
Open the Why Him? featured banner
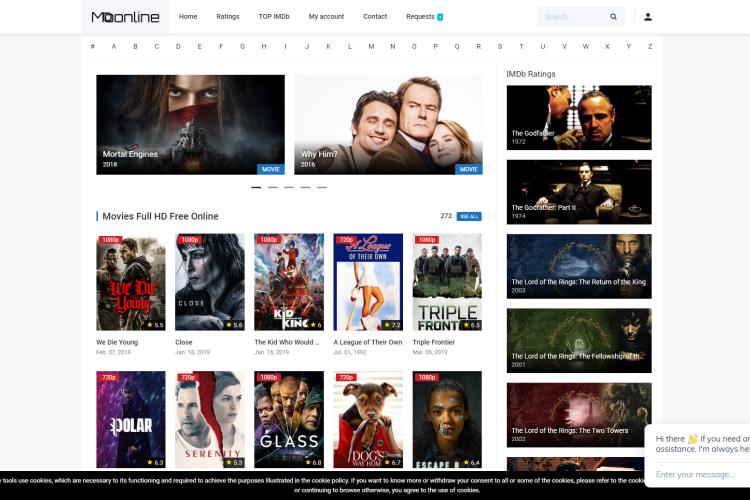click(x=388, y=124)
